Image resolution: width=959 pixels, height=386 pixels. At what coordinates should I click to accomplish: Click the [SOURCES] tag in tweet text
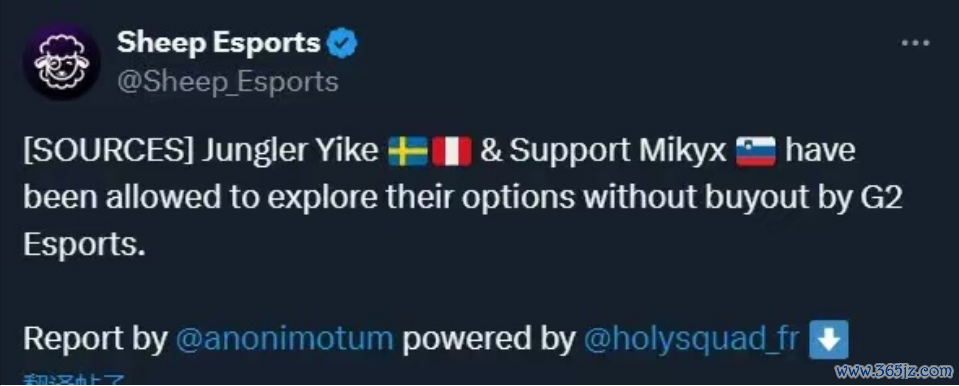(x=105, y=152)
